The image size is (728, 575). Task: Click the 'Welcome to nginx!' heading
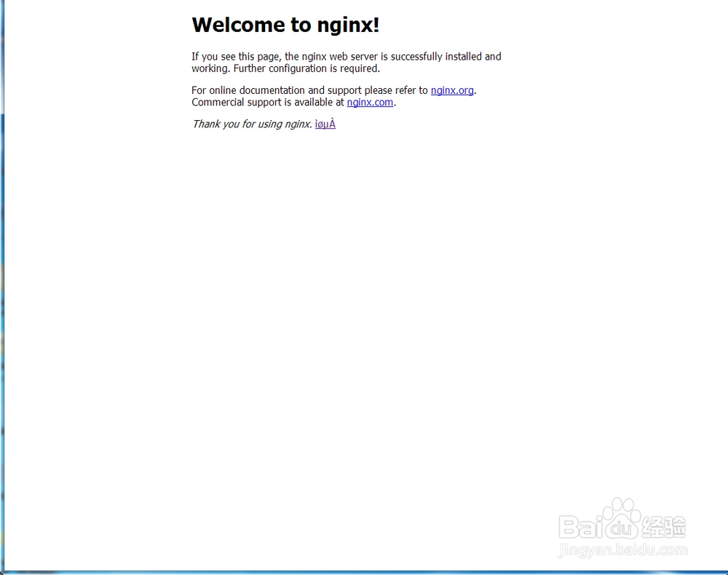click(285, 25)
